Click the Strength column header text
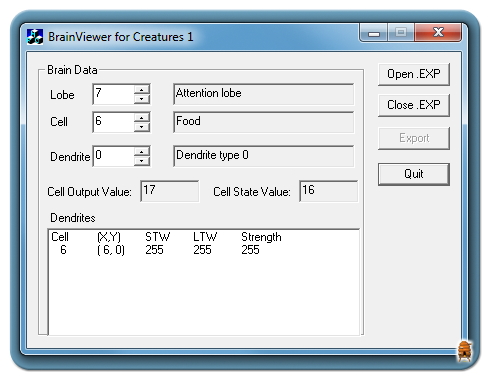This screenshot has height=380, width=490. click(x=261, y=237)
